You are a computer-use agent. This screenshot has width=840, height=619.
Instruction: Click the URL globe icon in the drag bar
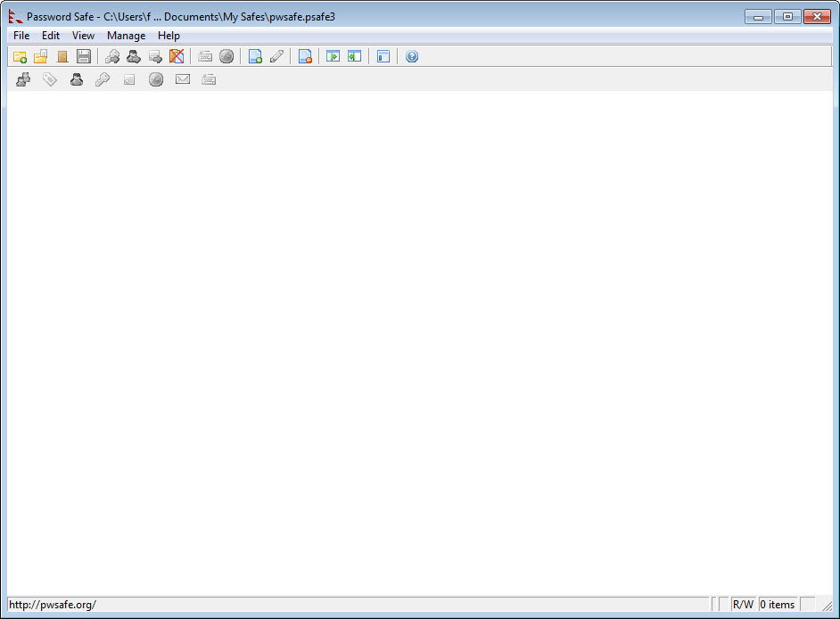tap(156, 79)
